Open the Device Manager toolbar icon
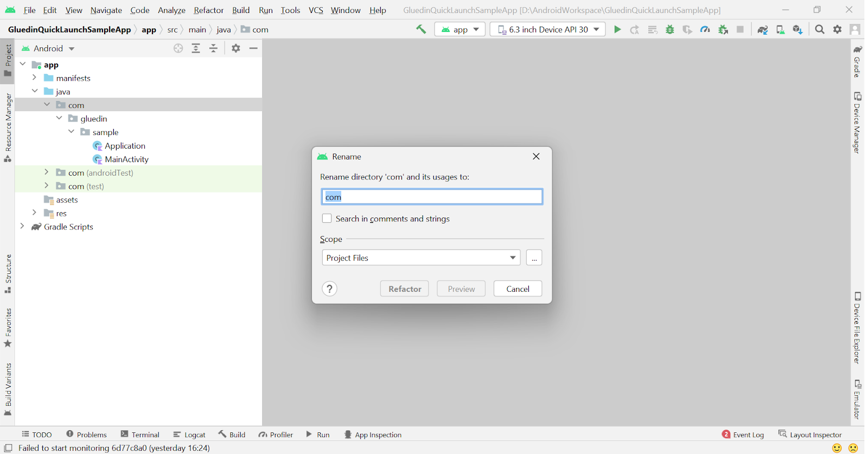868x454 pixels. point(780,29)
